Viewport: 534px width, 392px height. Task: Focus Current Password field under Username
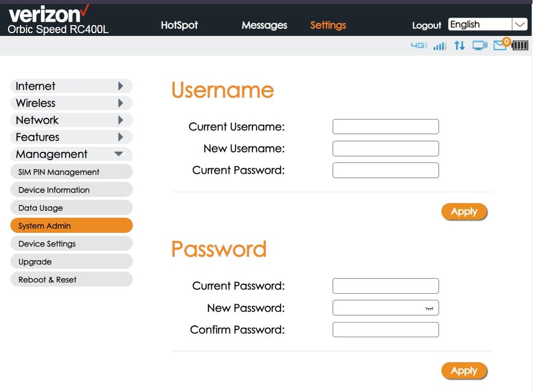click(x=385, y=170)
